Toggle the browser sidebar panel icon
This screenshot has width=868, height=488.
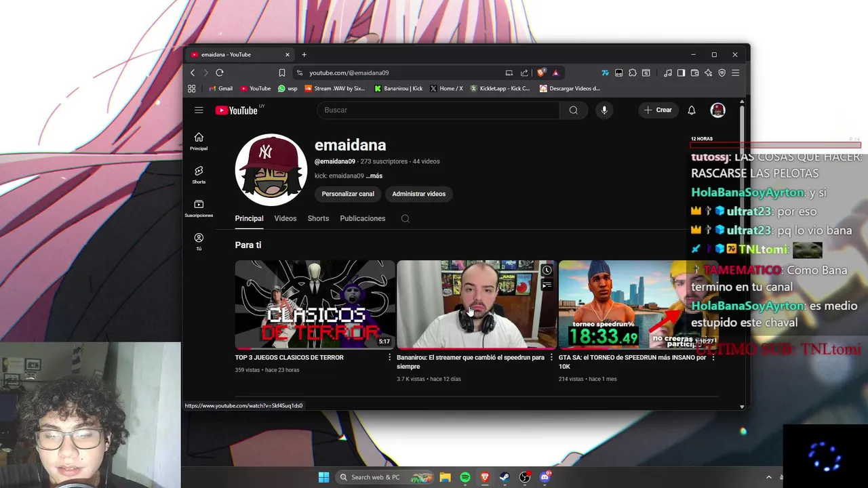pos(681,73)
